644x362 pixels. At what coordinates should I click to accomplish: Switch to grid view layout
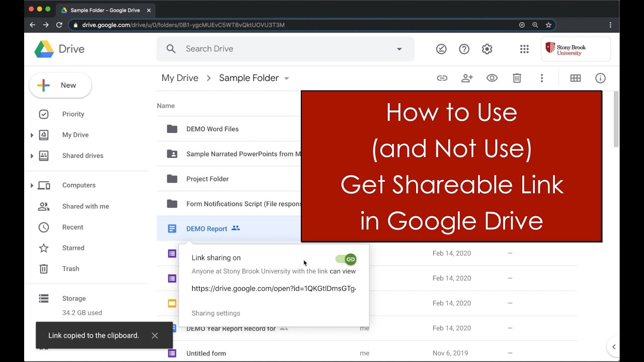(x=576, y=78)
